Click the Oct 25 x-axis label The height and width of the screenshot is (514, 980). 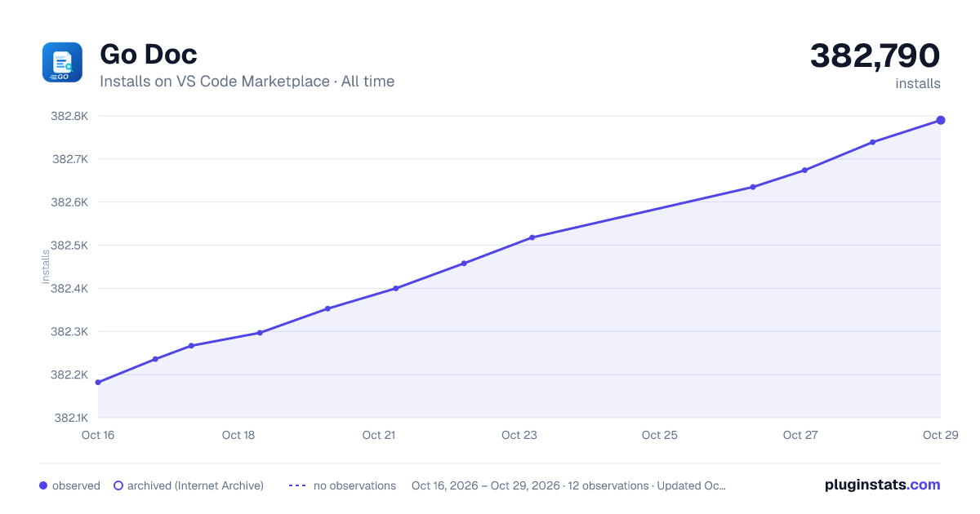click(x=660, y=435)
